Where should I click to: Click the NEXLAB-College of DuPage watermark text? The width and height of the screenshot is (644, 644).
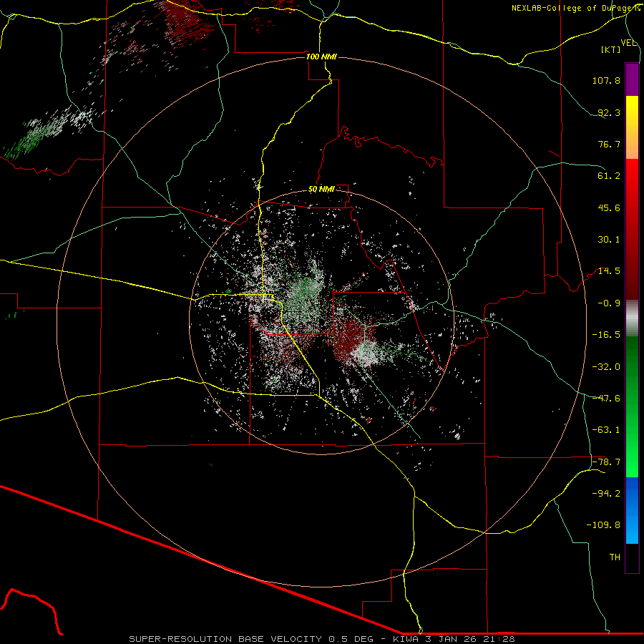pyautogui.click(x=575, y=8)
